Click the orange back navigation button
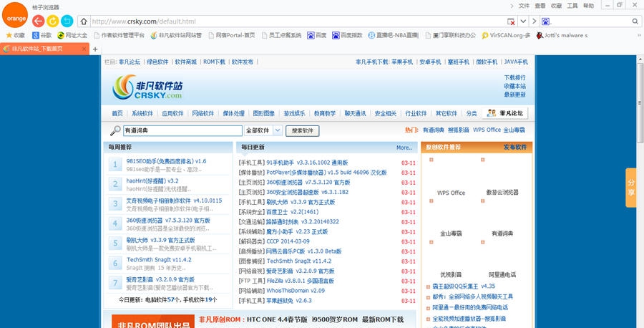Screen dimensions: 644x328 [39, 21]
